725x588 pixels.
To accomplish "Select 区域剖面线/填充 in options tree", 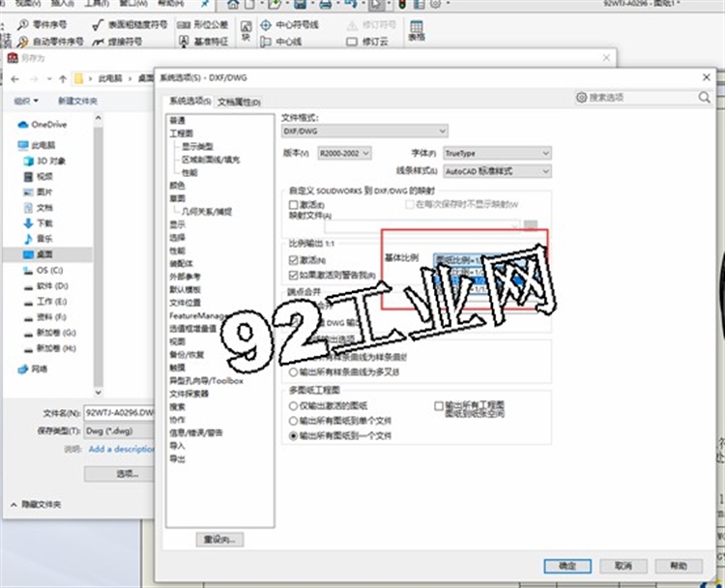I will pyautogui.click(x=211, y=160).
